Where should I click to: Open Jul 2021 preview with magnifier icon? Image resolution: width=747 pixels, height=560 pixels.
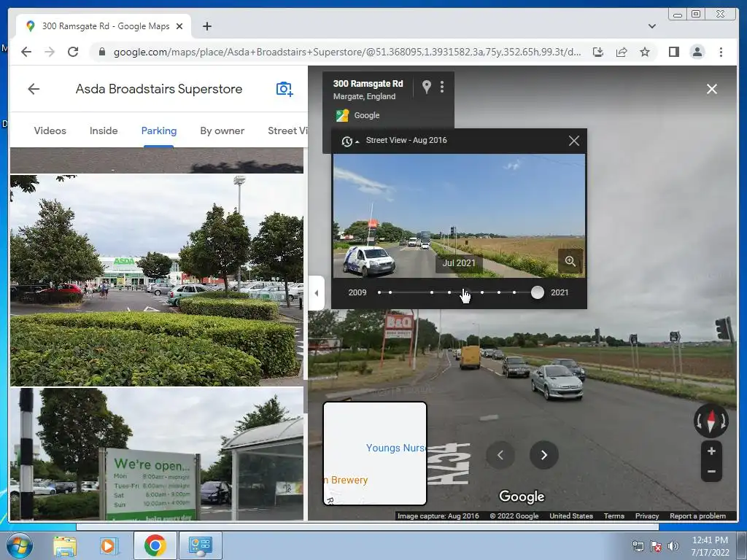(x=570, y=261)
